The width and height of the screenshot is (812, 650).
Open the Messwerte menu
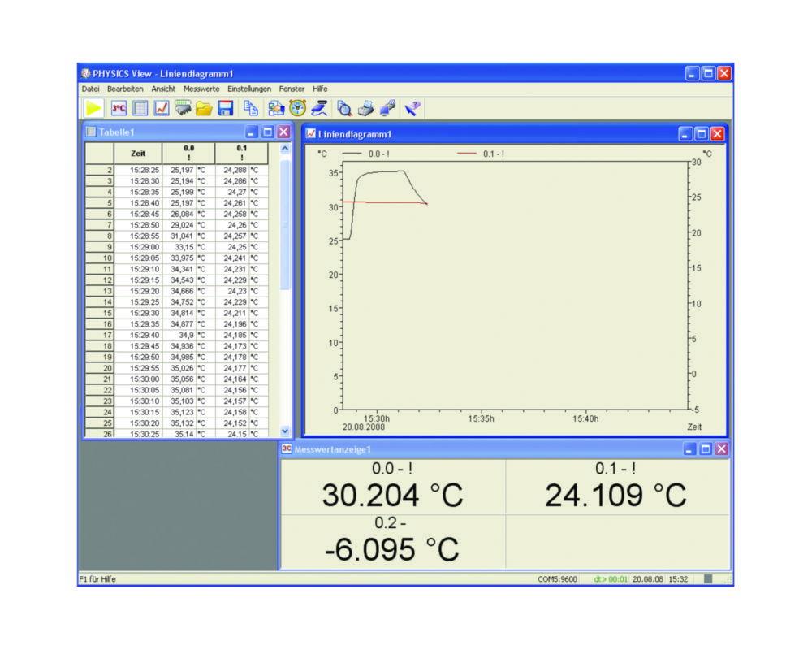[200, 89]
